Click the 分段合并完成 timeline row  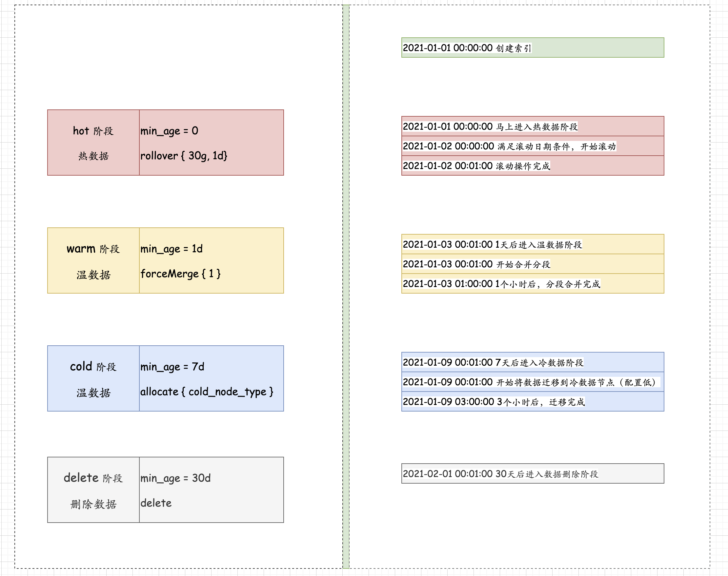click(533, 284)
